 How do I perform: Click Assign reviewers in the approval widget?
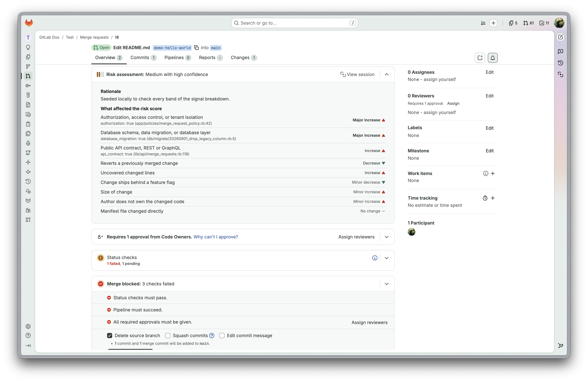pyautogui.click(x=356, y=237)
